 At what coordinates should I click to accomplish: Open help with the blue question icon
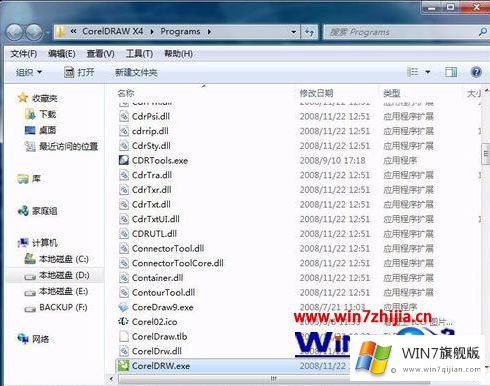coord(476,72)
